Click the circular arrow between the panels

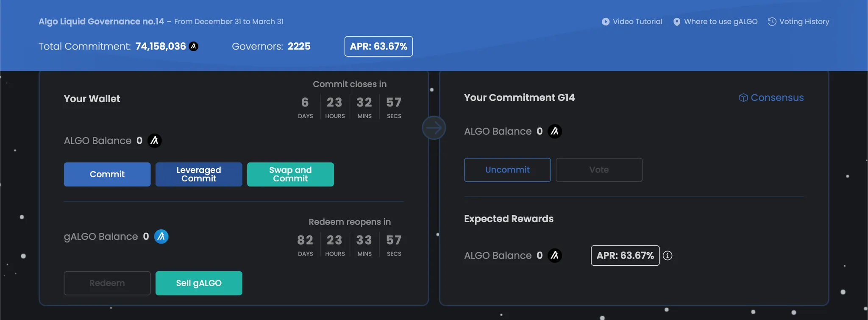coord(434,128)
